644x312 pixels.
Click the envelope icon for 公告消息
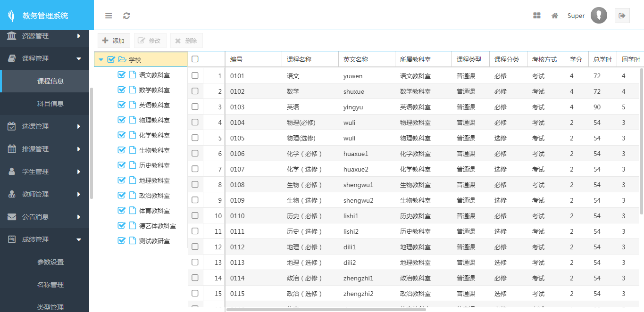(12, 217)
